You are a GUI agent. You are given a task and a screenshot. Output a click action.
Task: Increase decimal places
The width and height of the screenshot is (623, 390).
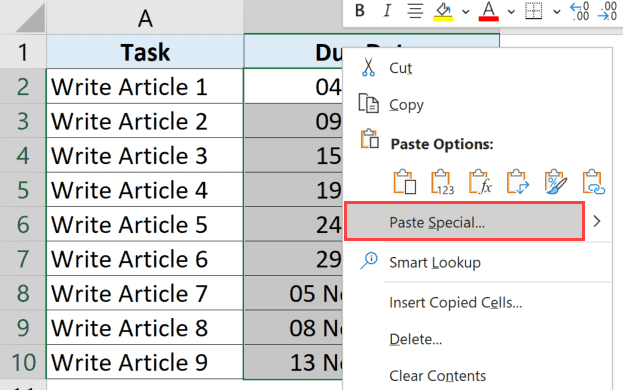[580, 11]
